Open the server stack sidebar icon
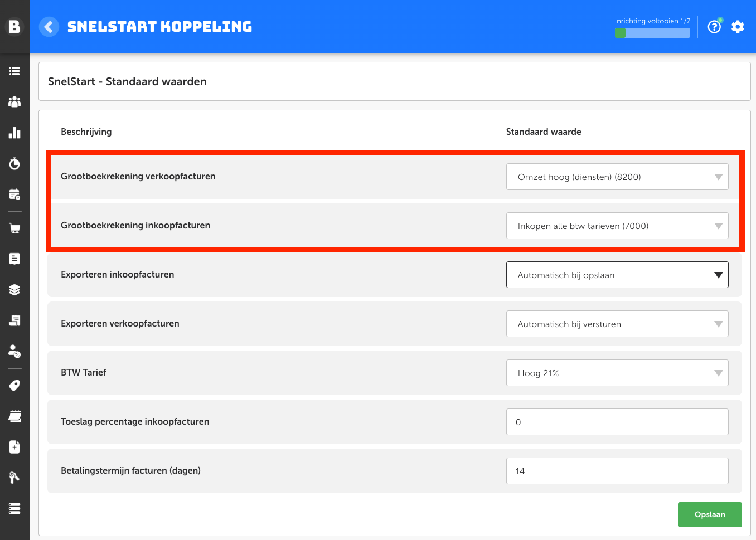This screenshot has width=756, height=540. 14,508
